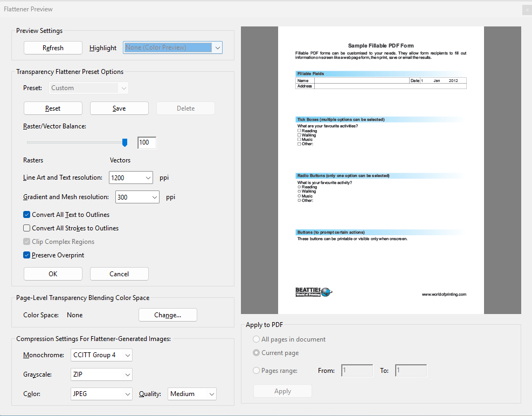Reset the flattener preset options
The height and width of the screenshot is (416, 532).
click(53, 108)
